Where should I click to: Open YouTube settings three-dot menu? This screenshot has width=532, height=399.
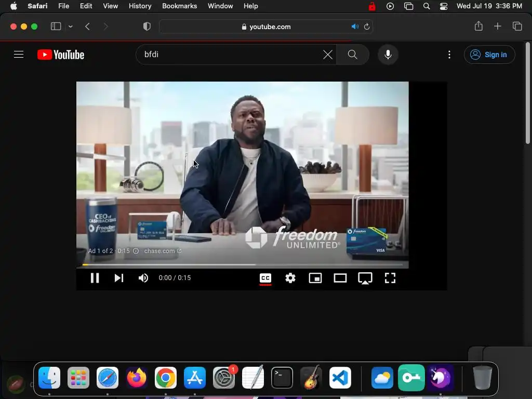coord(449,55)
